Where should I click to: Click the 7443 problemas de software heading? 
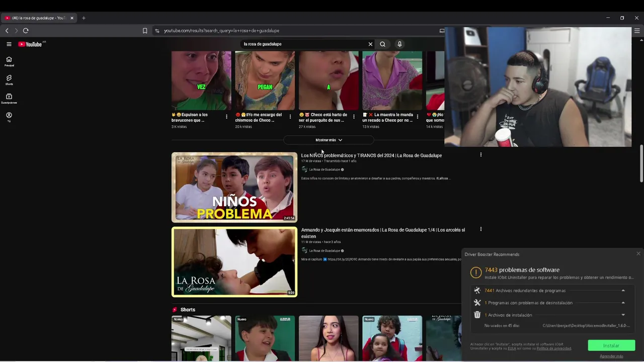pos(522,270)
